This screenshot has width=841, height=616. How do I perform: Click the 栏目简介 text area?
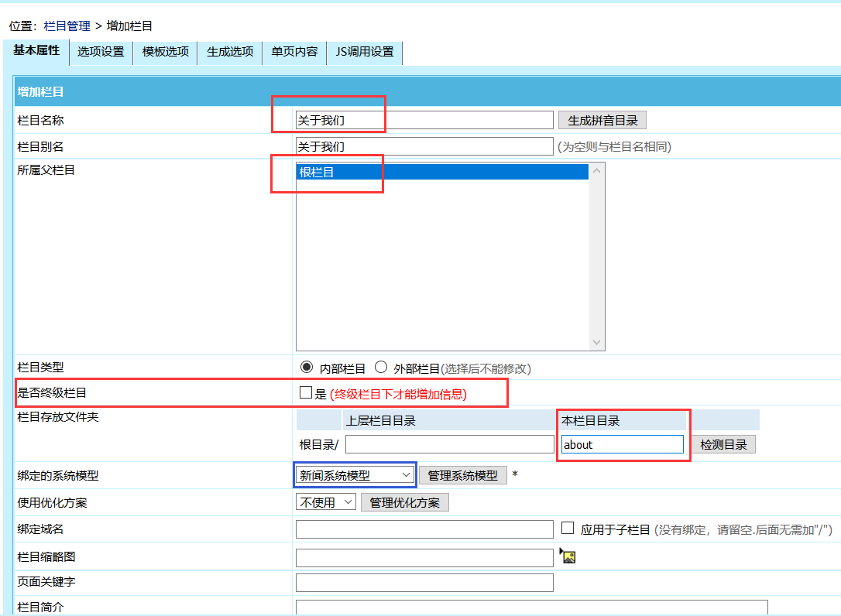[531, 607]
